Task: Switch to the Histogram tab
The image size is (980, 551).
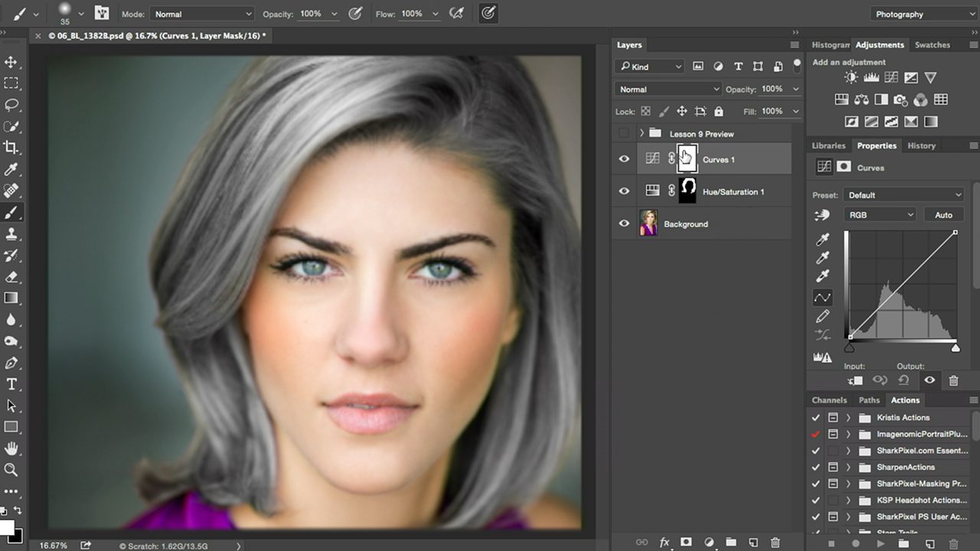Action: click(830, 44)
